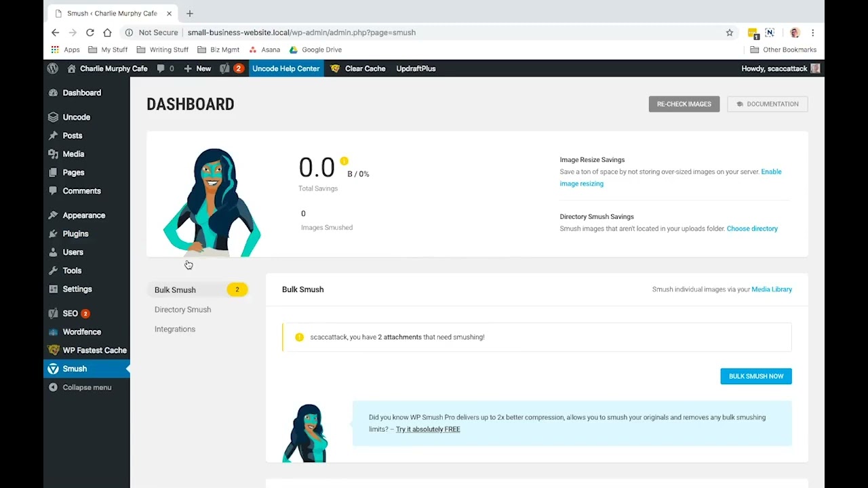Open UpdraftPlus in the admin bar

[x=416, y=68]
